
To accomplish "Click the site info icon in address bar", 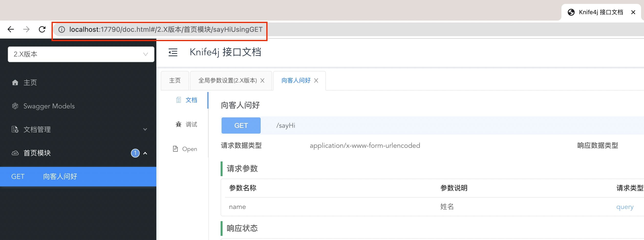I will 62,30.
